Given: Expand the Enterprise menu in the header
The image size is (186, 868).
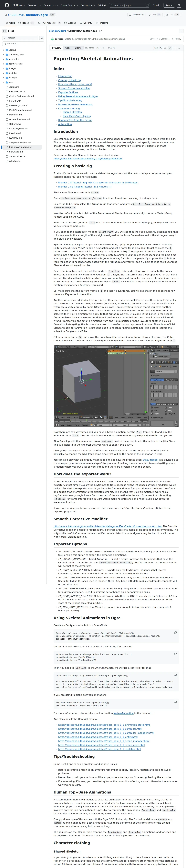Looking at the screenshot, I should tap(88, 5).
